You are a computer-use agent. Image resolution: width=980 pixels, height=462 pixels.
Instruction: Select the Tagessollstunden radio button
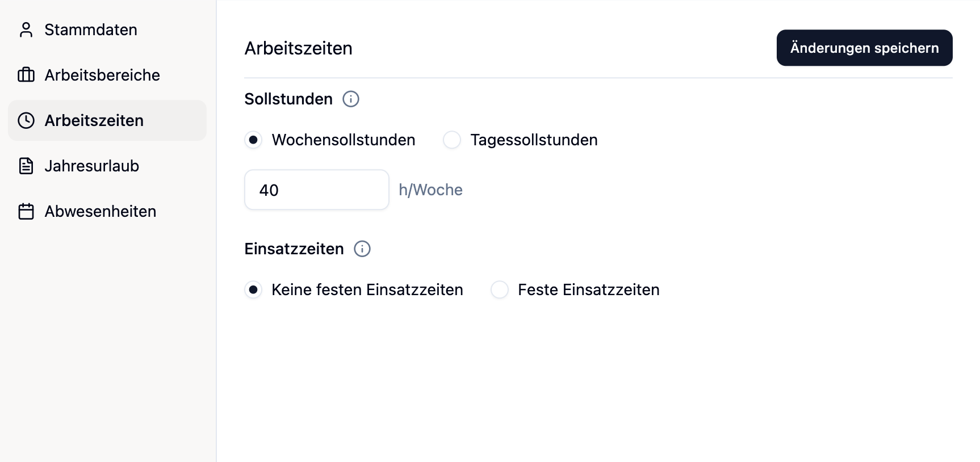coord(452,140)
